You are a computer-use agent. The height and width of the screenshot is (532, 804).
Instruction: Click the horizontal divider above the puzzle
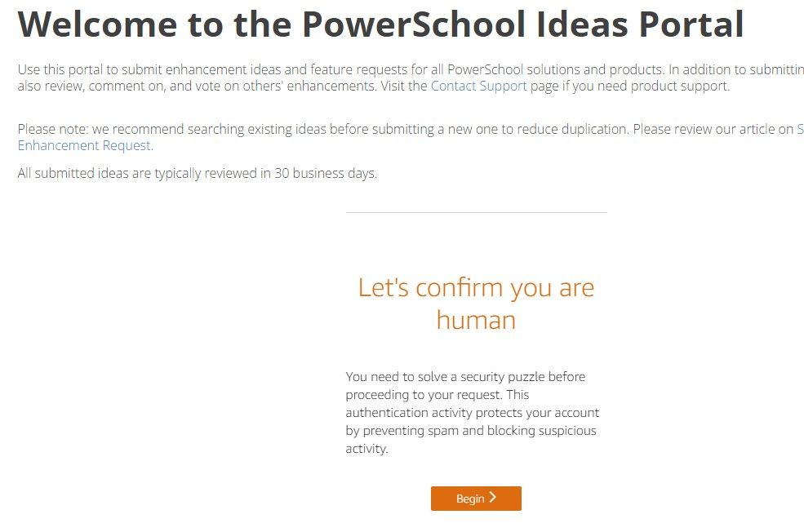coord(476,213)
